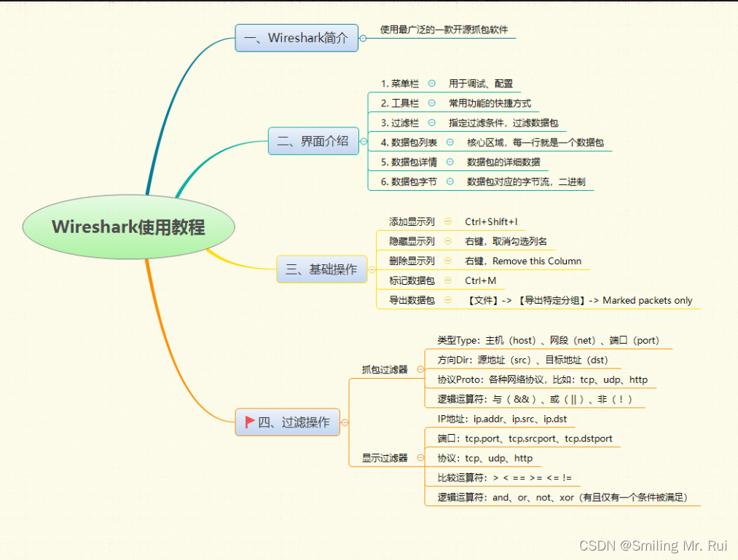The height and width of the screenshot is (560, 738).
Task: Select the central node Wireshark使用教程
Action: pos(128,226)
